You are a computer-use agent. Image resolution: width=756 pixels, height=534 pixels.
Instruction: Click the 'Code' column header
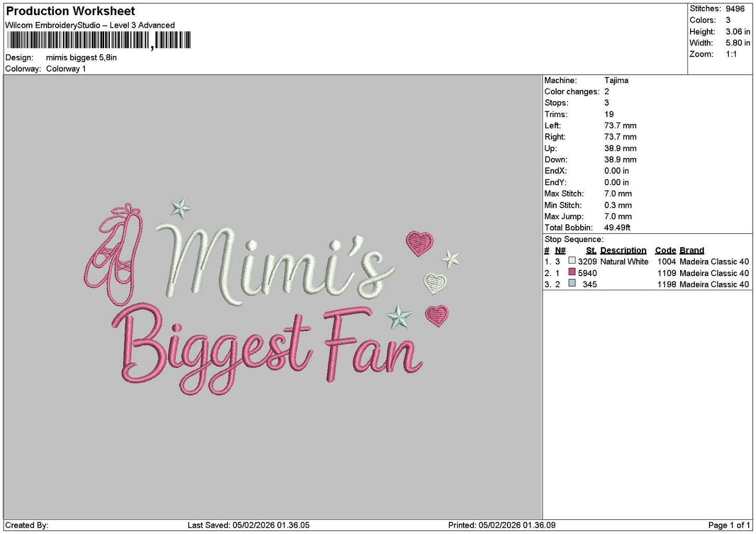665,251
